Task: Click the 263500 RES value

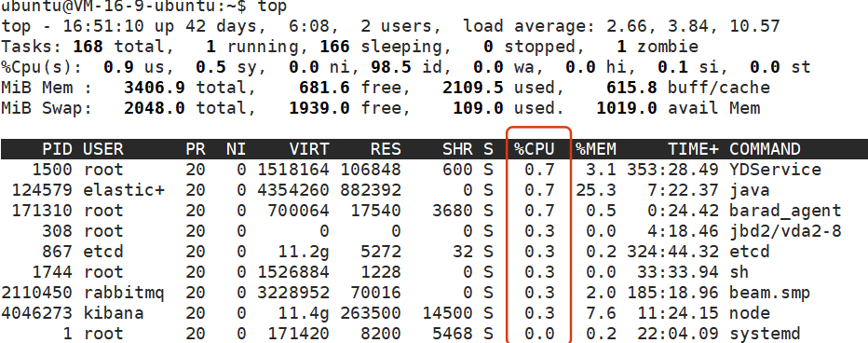Action: click(x=371, y=313)
